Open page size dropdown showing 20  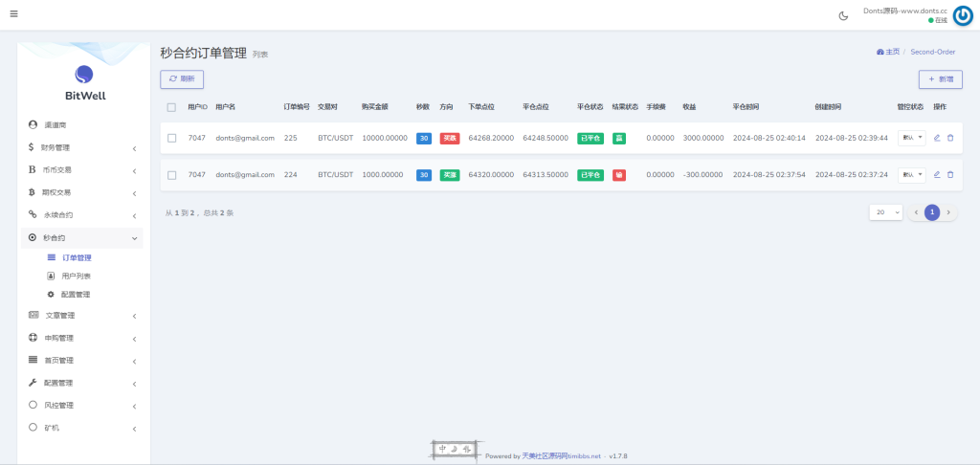point(885,212)
